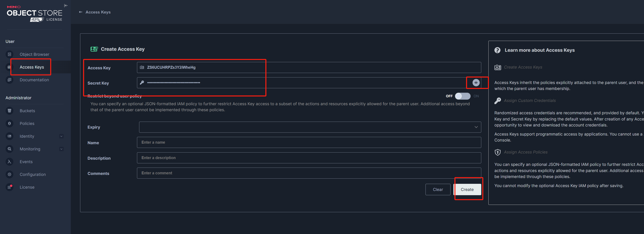644x234 pixels.
Task: Click the Buckets sidebar icon
Action: click(x=9, y=110)
